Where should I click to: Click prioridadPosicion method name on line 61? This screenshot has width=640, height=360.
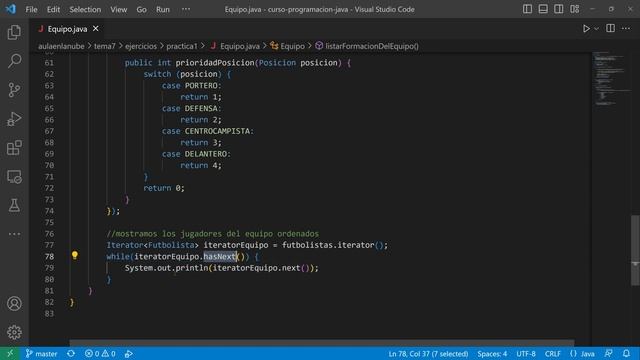[215, 62]
